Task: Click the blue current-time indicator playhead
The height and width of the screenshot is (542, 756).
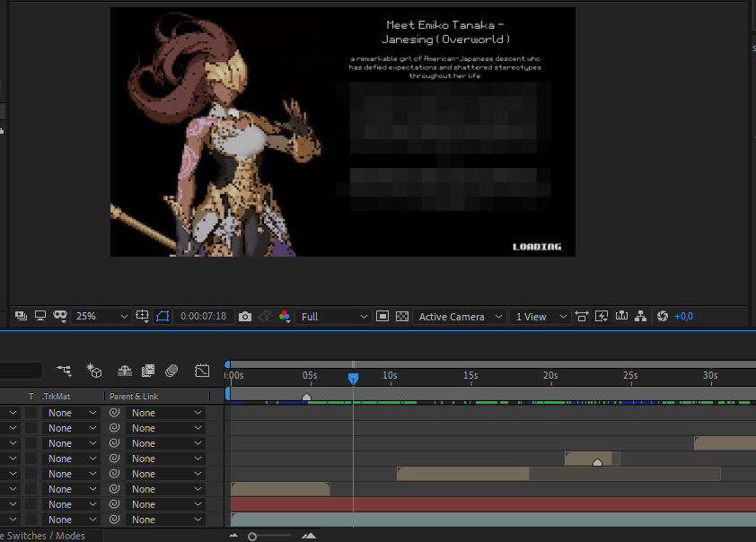Action: pos(353,378)
